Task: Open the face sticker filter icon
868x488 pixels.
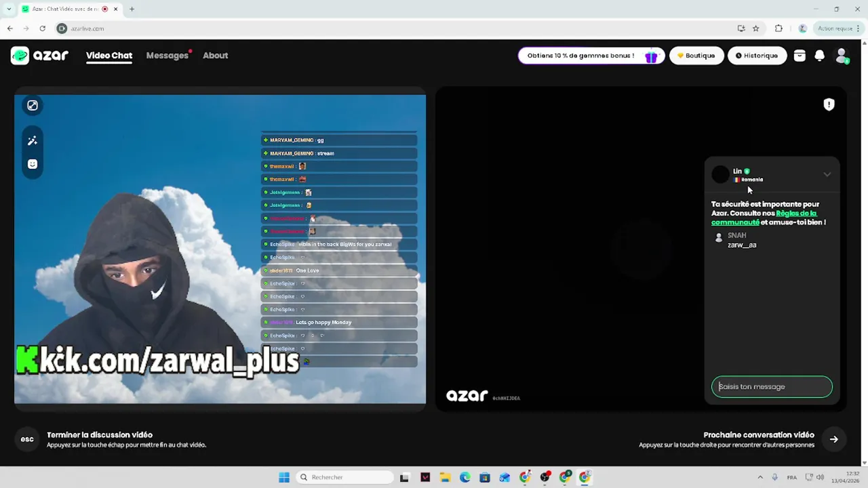Action: [32, 164]
